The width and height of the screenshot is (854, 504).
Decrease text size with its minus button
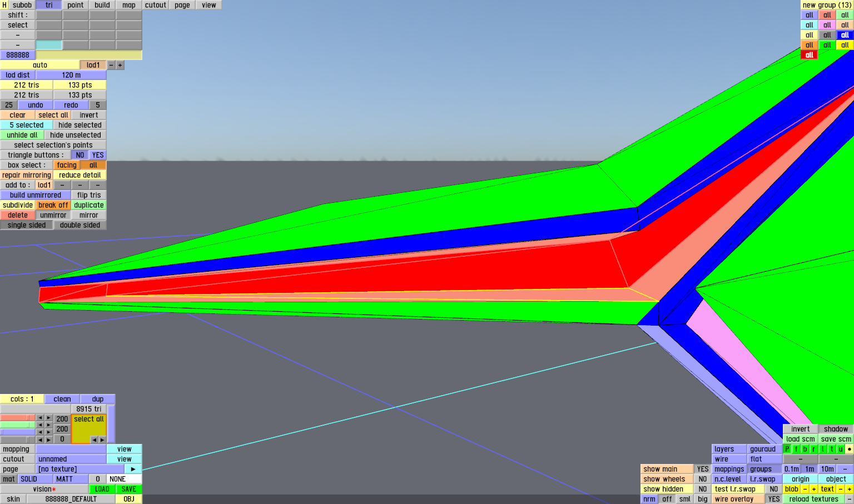tap(841, 489)
